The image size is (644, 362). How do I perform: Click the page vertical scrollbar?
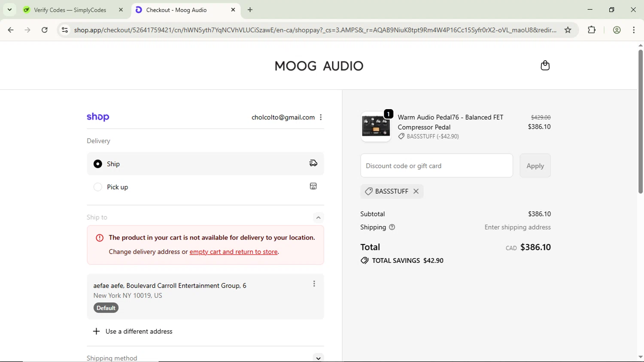click(x=640, y=122)
